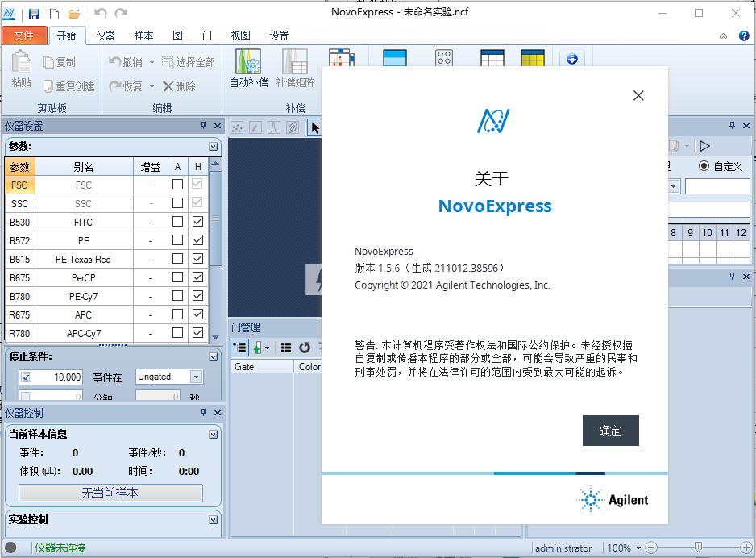Open the 补偿矩阵 compensation matrix

[x=294, y=69]
